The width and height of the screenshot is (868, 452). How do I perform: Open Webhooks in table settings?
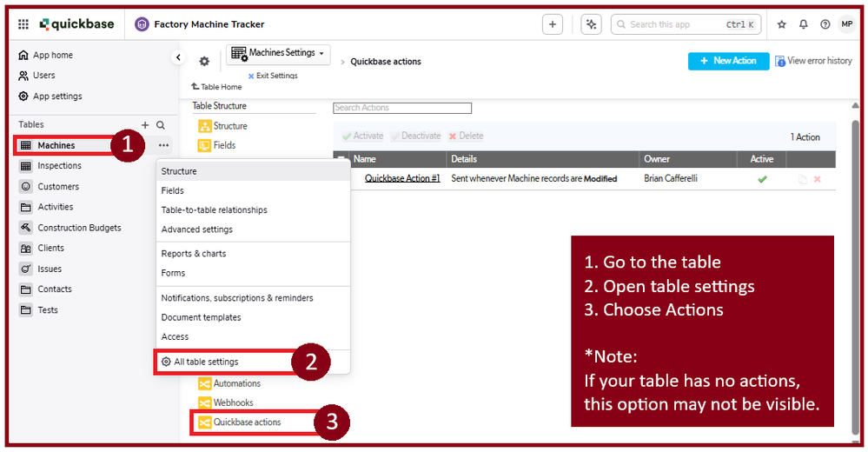[x=226, y=402]
